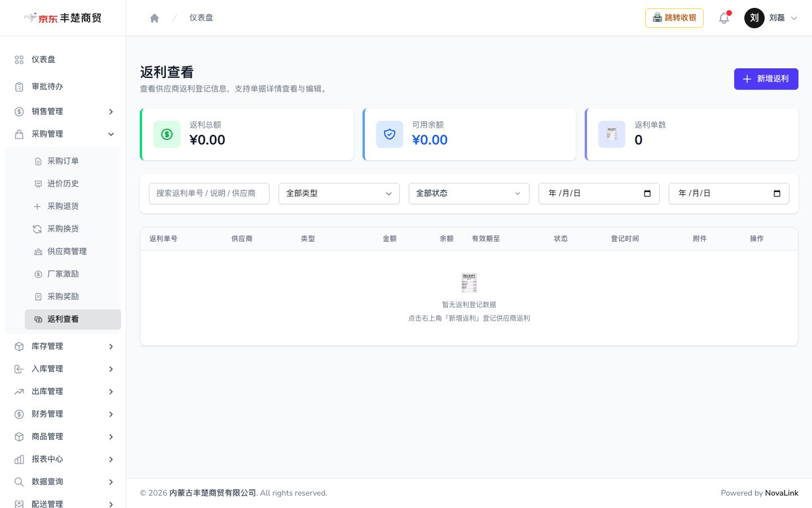Viewport: 812px width, 508px height.
Task: Click the 返利单号 column header
Action: [x=164, y=239]
